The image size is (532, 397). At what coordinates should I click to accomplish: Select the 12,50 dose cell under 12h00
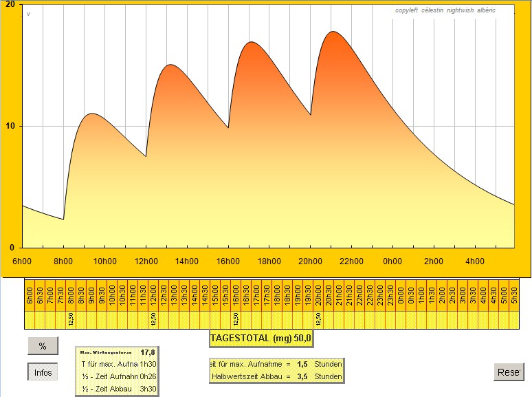pos(153,320)
